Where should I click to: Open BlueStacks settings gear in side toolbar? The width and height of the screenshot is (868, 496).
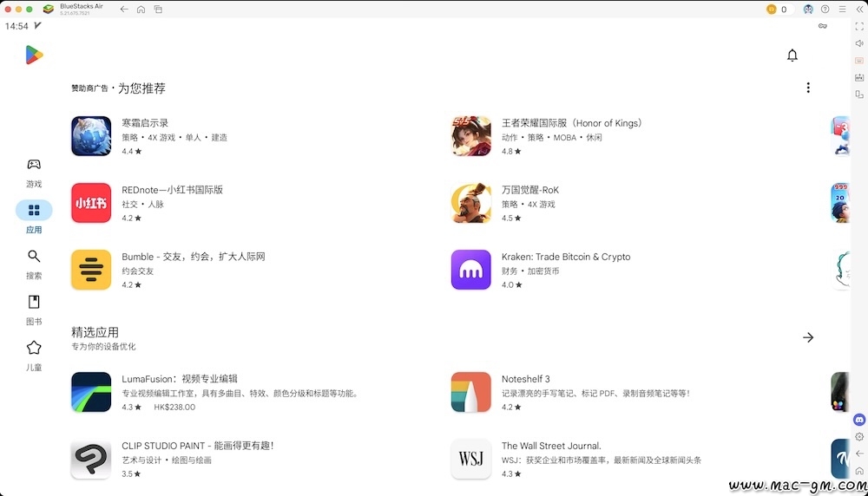[x=859, y=437]
